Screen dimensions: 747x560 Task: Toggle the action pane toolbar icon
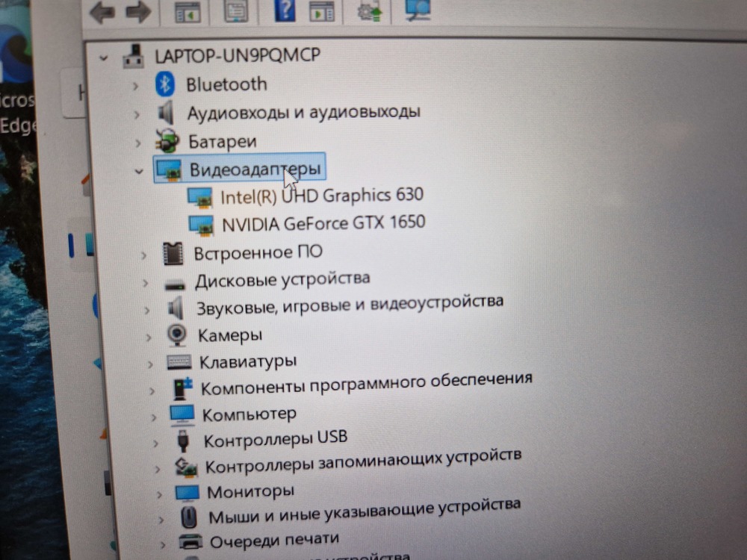point(322,11)
